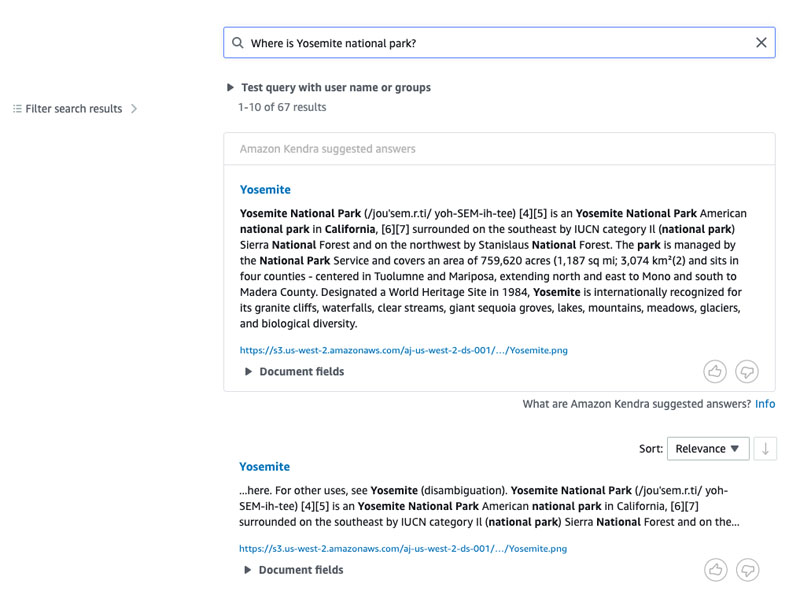The width and height of the screenshot is (800, 595).
Task: Expand Filter search results chevron
Action: click(134, 109)
